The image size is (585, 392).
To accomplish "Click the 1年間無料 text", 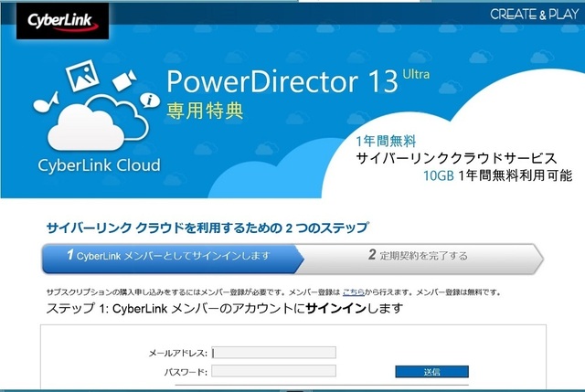I will pyautogui.click(x=386, y=142).
